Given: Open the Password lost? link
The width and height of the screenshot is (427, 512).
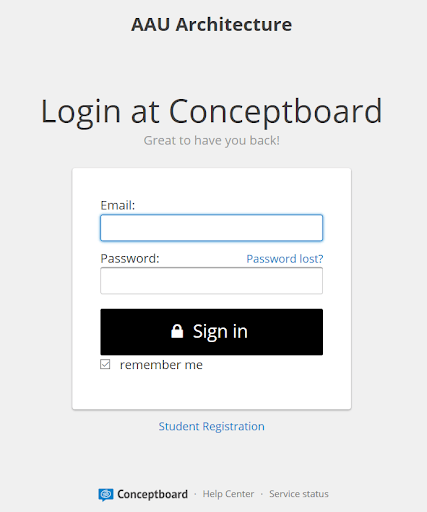Looking at the screenshot, I should pos(285,259).
